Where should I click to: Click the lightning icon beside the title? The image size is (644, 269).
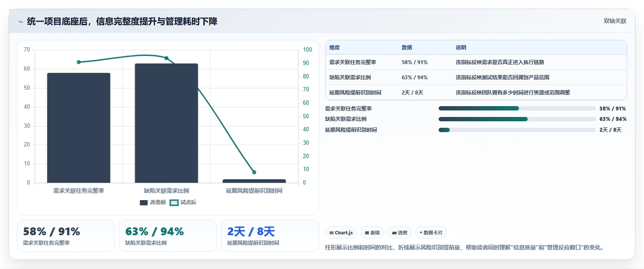[x=21, y=22]
